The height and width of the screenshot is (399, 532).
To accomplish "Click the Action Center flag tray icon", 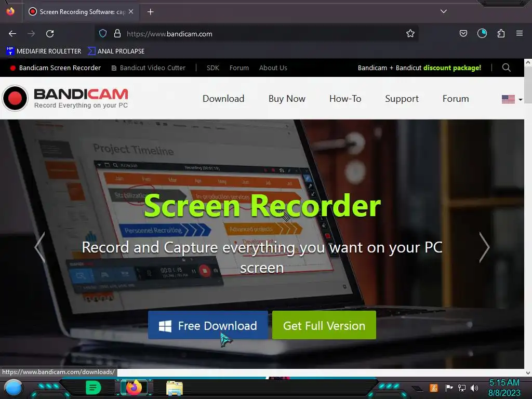I will (449, 388).
